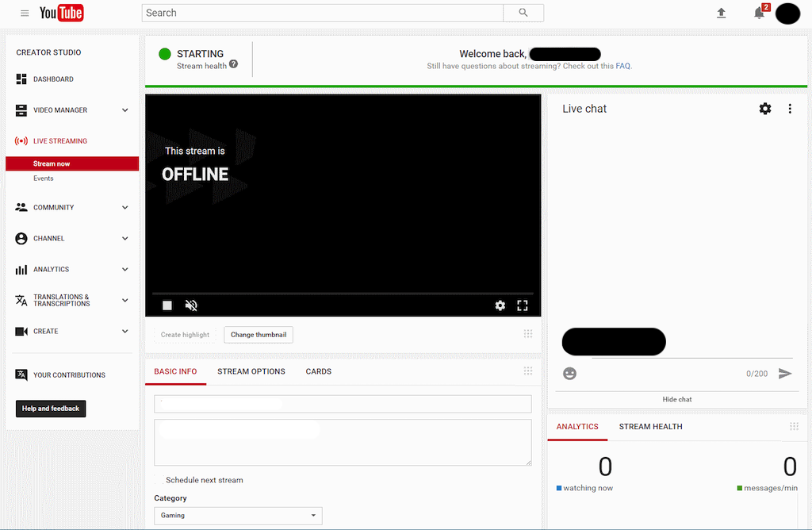Open Live chat settings gear
812x530 pixels.
765,108
